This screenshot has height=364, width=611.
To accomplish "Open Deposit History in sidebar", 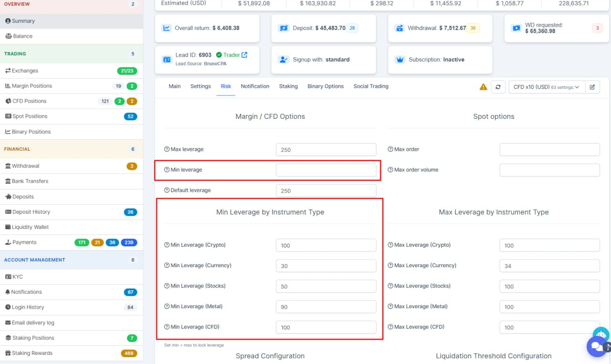I will click(71, 212).
